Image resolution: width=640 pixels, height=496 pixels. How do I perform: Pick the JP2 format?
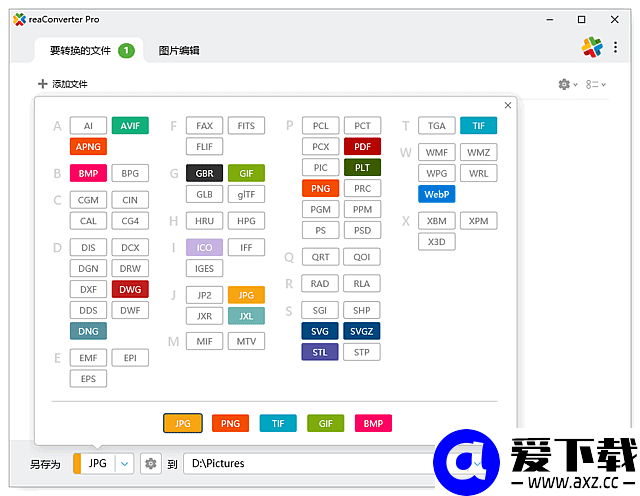tap(204, 295)
